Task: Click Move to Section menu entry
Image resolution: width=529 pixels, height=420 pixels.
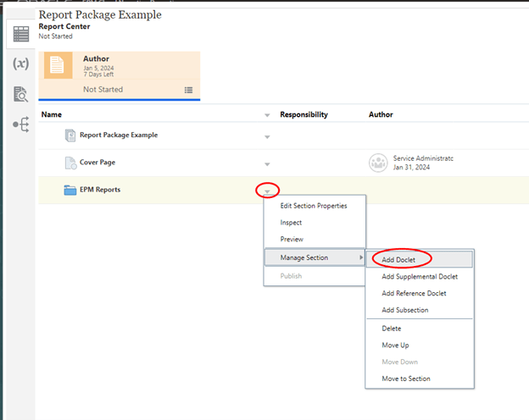Action: tap(406, 379)
